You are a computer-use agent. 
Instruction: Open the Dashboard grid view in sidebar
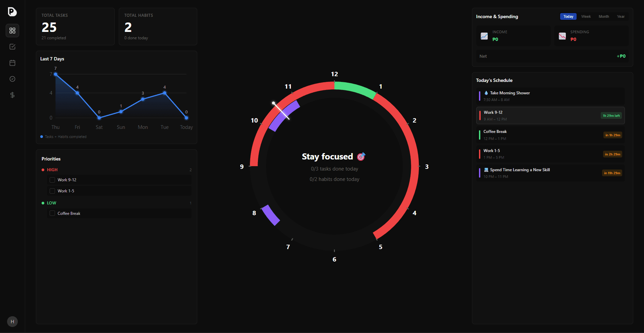pos(12,31)
